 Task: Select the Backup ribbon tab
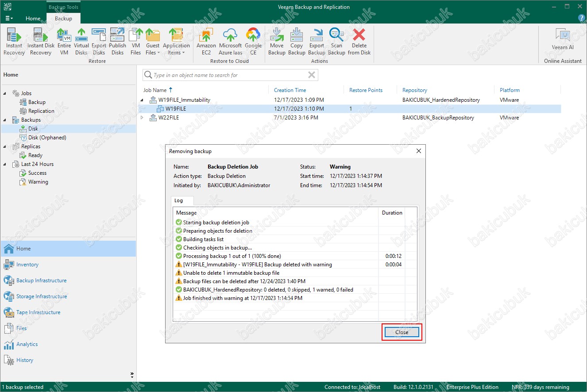click(63, 19)
